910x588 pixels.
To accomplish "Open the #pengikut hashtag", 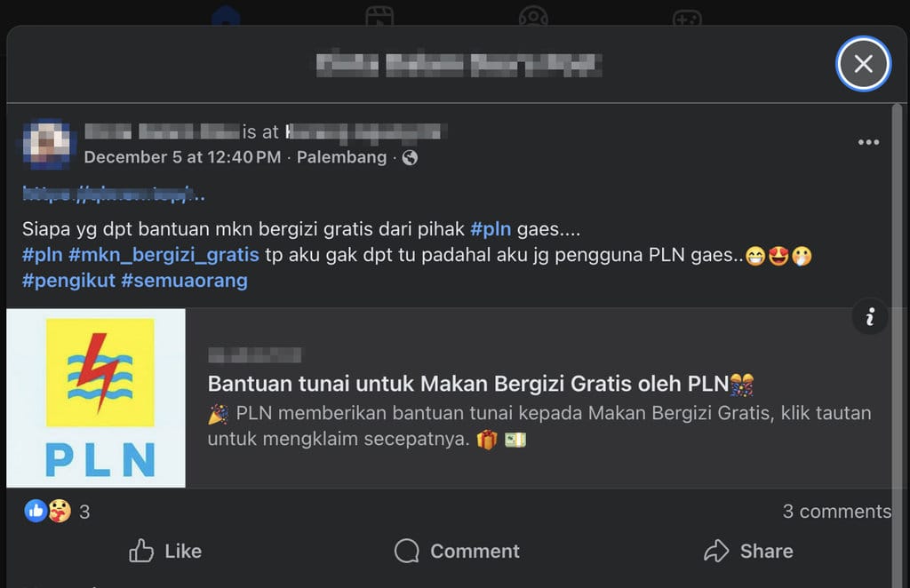I will (68, 281).
